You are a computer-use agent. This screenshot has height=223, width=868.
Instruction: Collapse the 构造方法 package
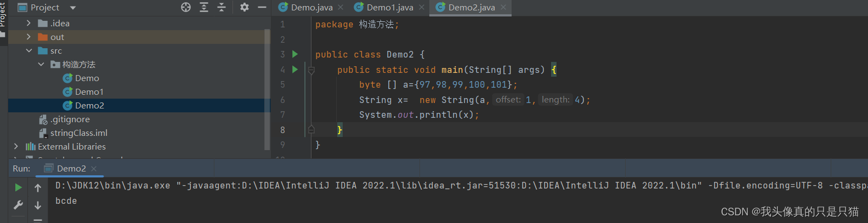41,64
